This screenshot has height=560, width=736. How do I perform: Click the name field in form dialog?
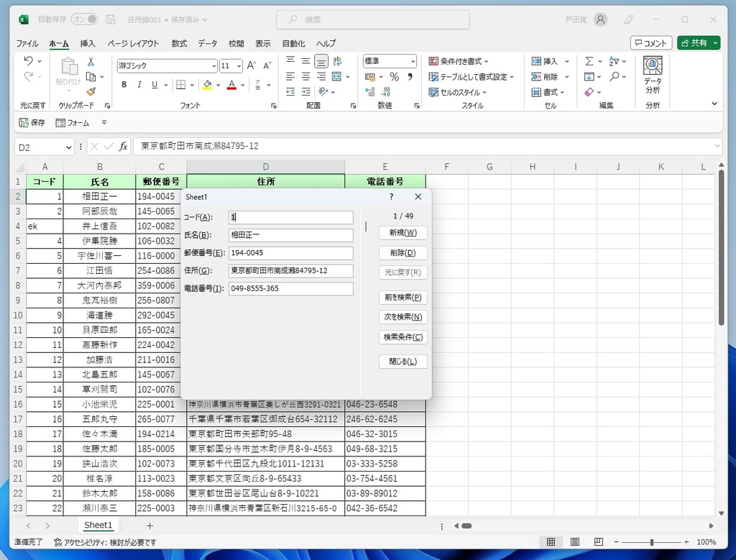tap(291, 235)
